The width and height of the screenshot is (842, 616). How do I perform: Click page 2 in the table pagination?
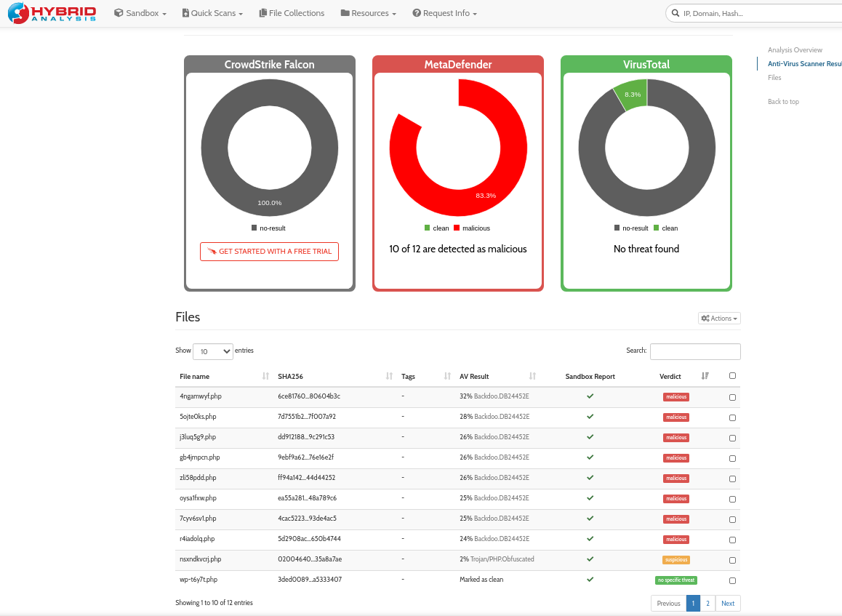[x=707, y=603]
